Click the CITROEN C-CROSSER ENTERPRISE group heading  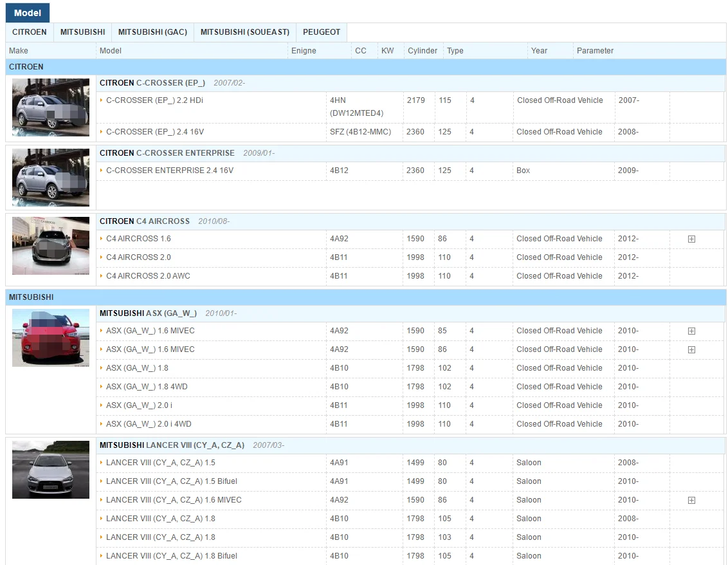(x=167, y=153)
